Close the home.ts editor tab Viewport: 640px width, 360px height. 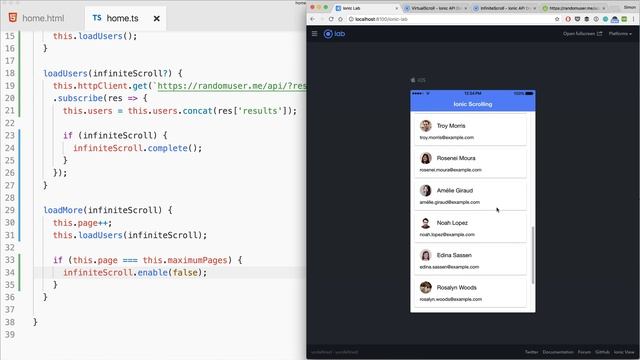(156, 18)
